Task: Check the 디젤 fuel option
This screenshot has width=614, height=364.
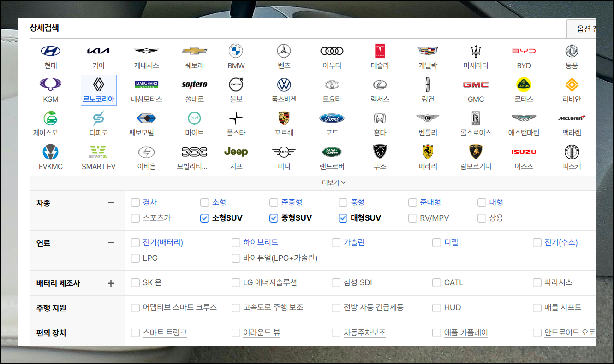Action: pos(436,243)
